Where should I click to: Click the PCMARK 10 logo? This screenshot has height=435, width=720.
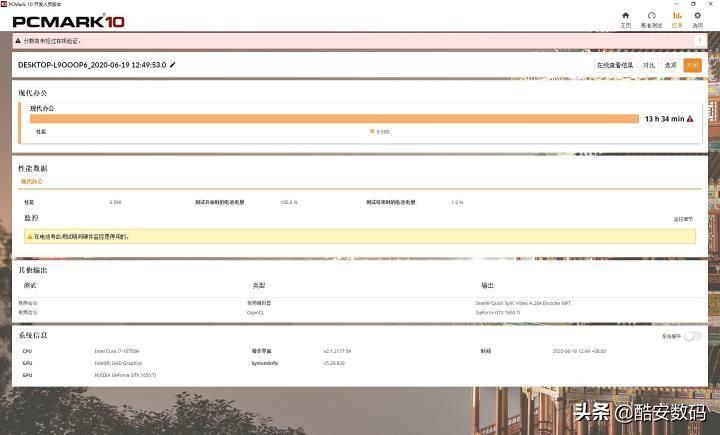pos(68,21)
